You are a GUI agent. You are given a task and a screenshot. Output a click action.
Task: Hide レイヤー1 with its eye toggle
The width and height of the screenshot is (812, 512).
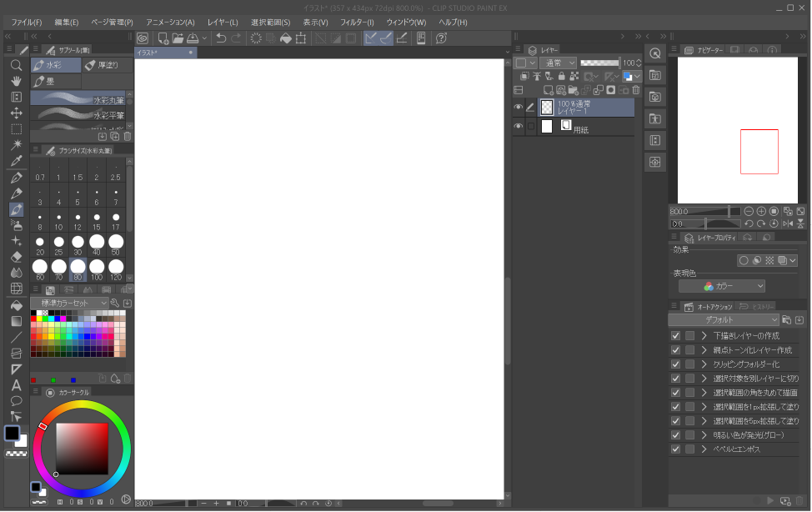[x=518, y=107]
